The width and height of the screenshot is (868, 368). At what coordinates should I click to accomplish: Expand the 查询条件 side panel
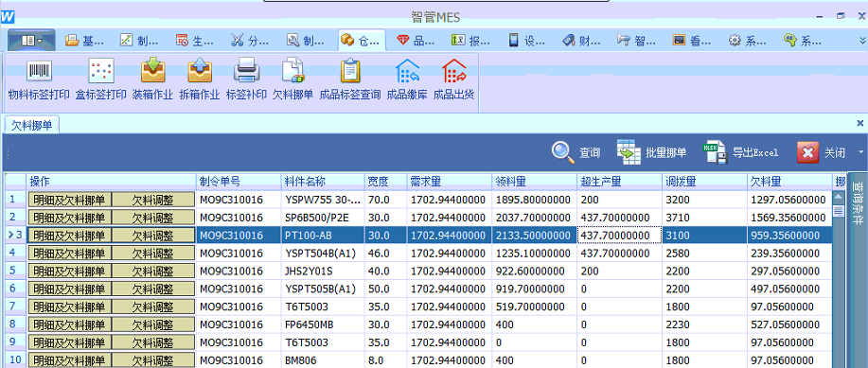(858, 202)
